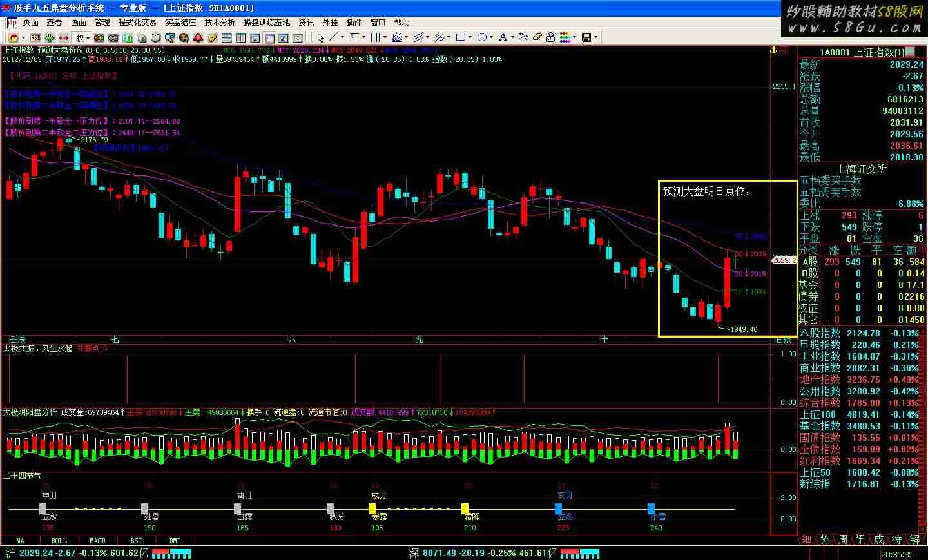This screenshot has width=928, height=560.
Task: Switch to the RSI indicator tab
Action: pos(136,540)
